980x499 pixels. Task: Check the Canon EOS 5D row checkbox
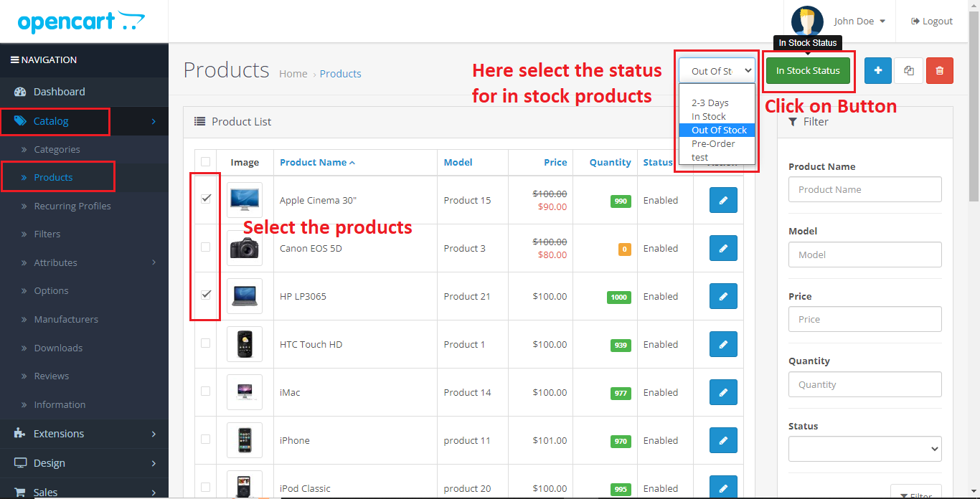206,247
